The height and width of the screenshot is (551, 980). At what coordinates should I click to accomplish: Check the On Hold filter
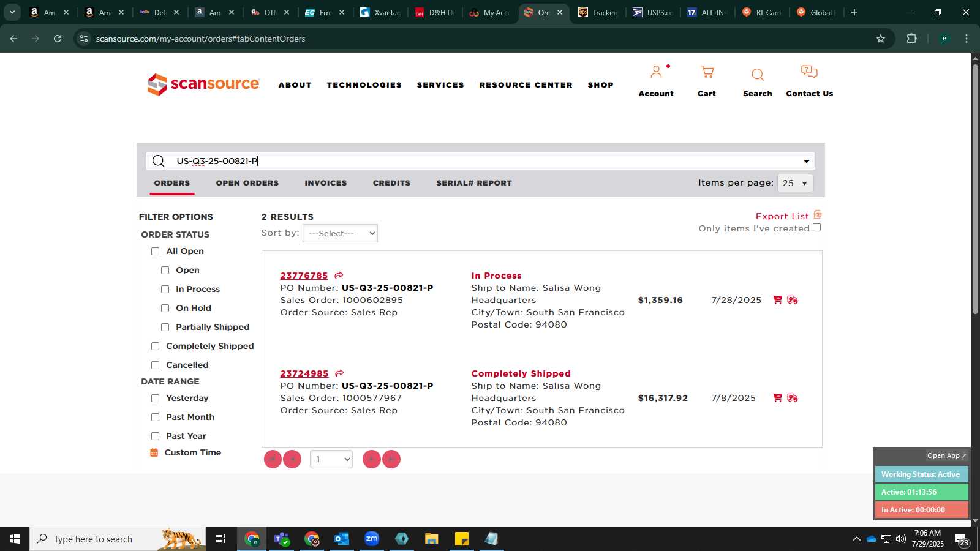[165, 309]
